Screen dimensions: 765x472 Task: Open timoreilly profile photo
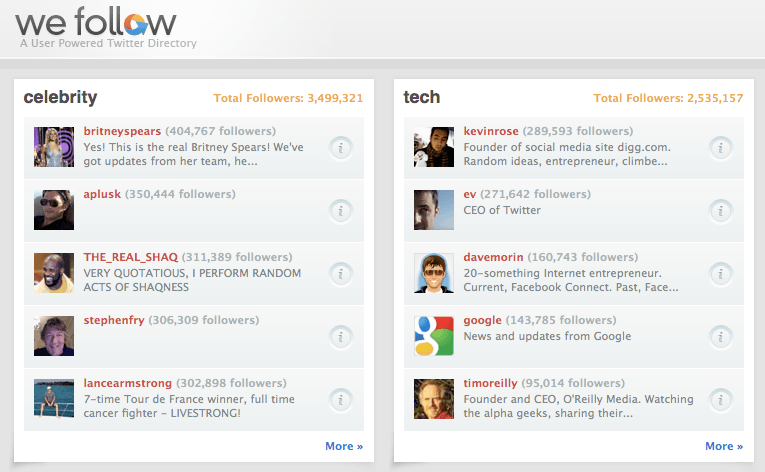coord(434,399)
